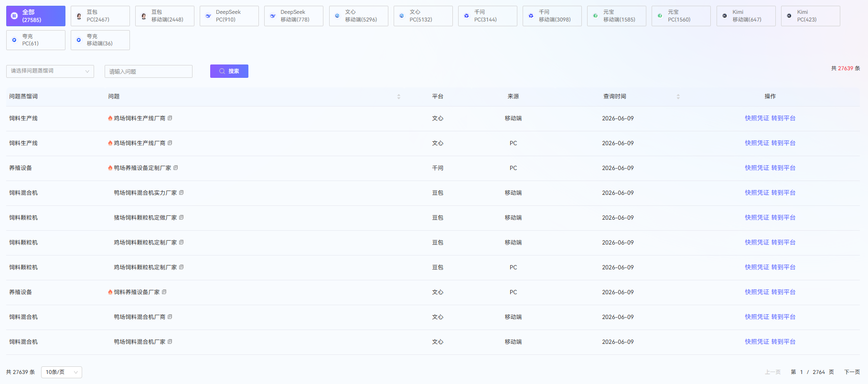The image size is (868, 384).
Task: Switch to the Kimi 移动端(647) tab
Action: click(746, 16)
